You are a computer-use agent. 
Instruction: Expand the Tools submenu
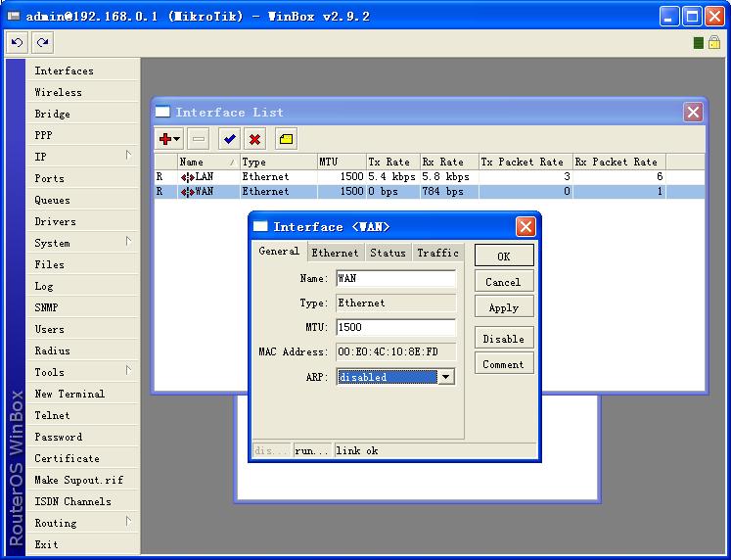83,372
